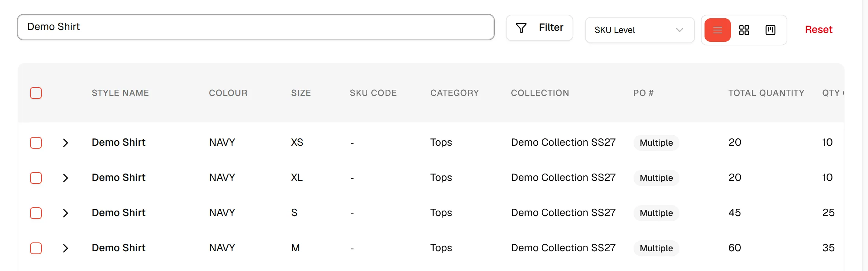
Task: Click the SIZE column header
Action: coord(301,93)
